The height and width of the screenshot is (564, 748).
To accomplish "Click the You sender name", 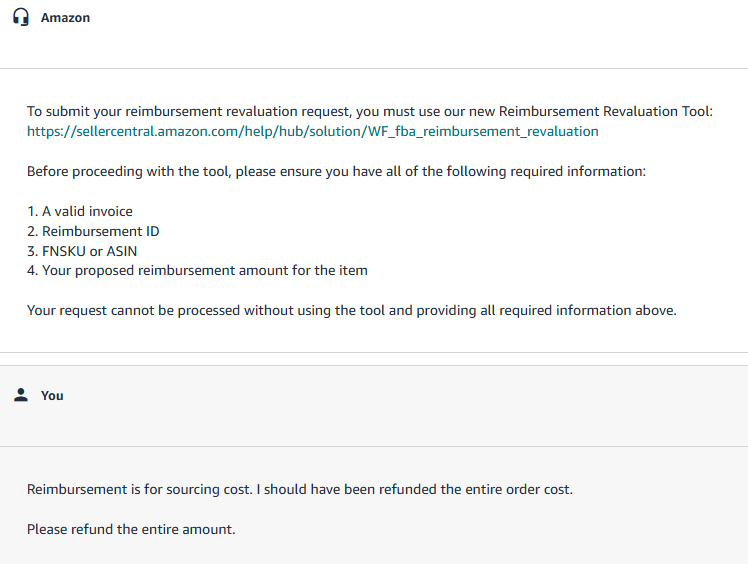I will (52, 396).
